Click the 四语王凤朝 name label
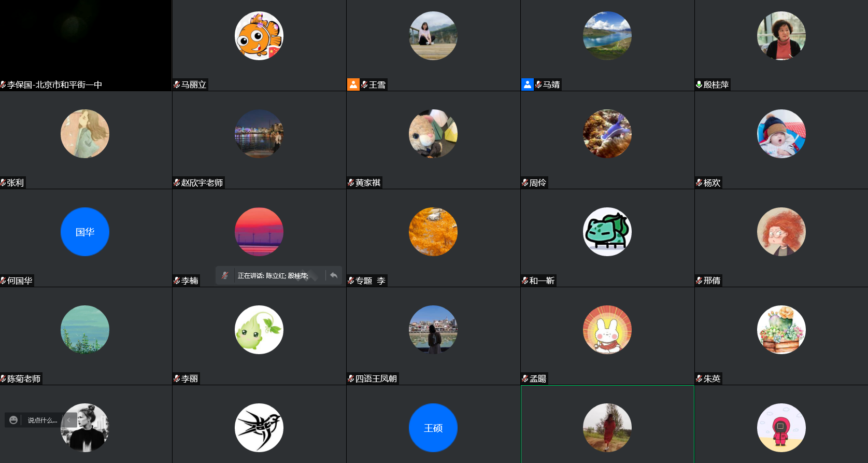This screenshot has height=463, width=868. click(x=376, y=378)
